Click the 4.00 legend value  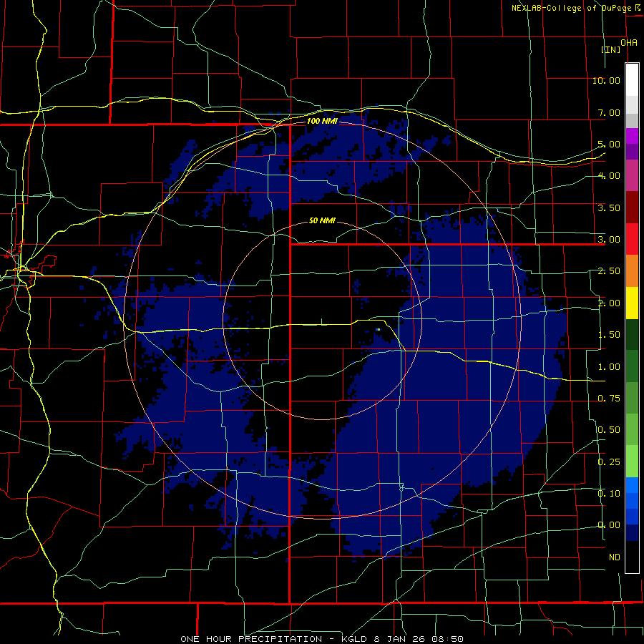click(609, 176)
